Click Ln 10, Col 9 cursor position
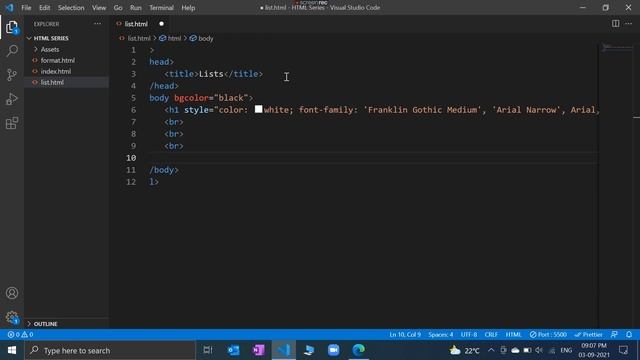This screenshot has width=640, height=360. coord(405,334)
